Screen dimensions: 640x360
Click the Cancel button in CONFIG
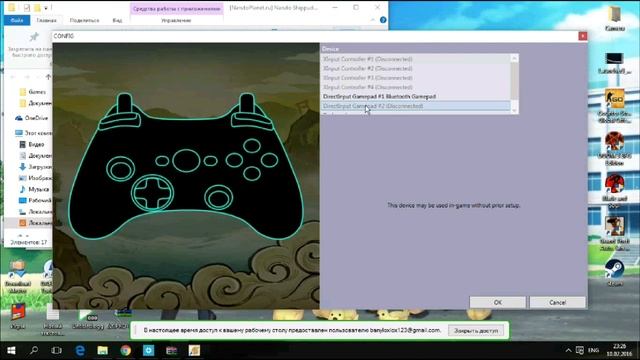point(557,302)
